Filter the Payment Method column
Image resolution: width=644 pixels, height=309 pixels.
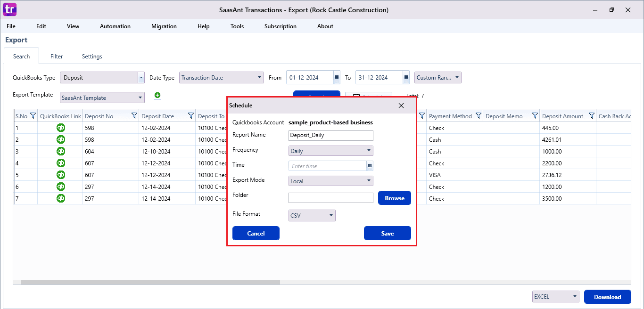[x=479, y=116]
